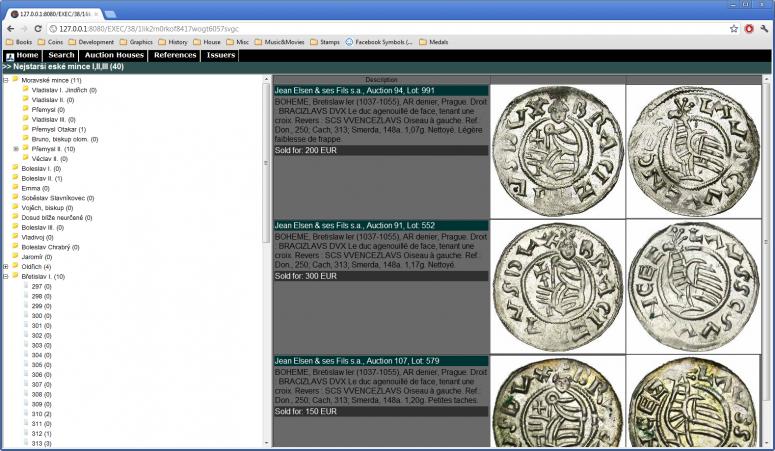This screenshot has width=775, height=451.
Task: Select Vojtěch, biskup (0) tree item
Action: [47, 208]
